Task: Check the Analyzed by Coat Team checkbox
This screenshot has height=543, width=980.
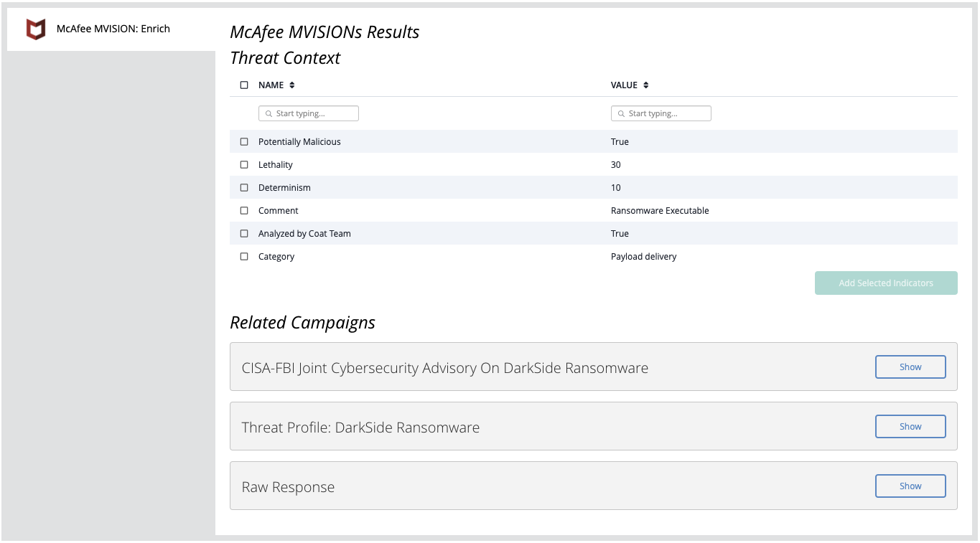Action: (x=244, y=234)
